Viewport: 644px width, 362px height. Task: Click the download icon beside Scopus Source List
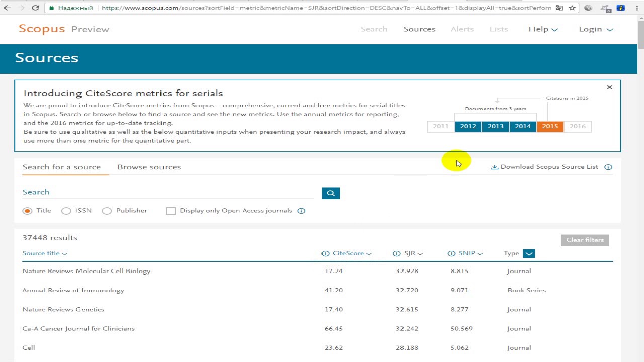pyautogui.click(x=494, y=167)
